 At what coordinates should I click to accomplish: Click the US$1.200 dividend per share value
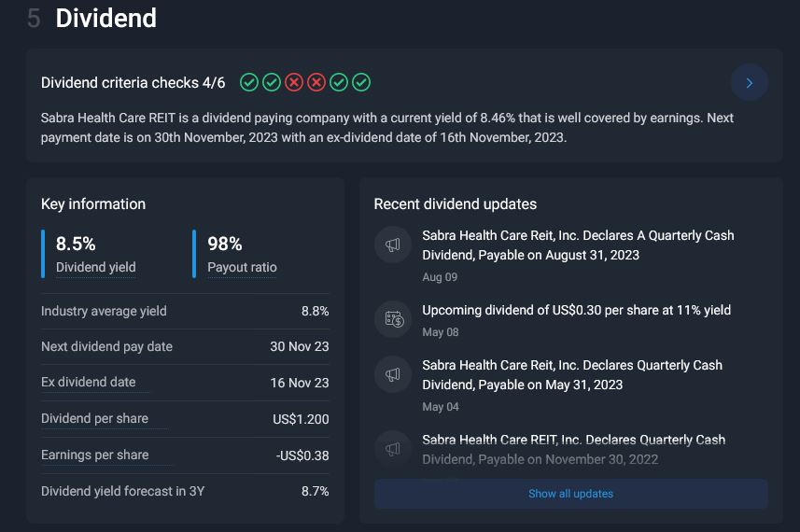[301, 419]
